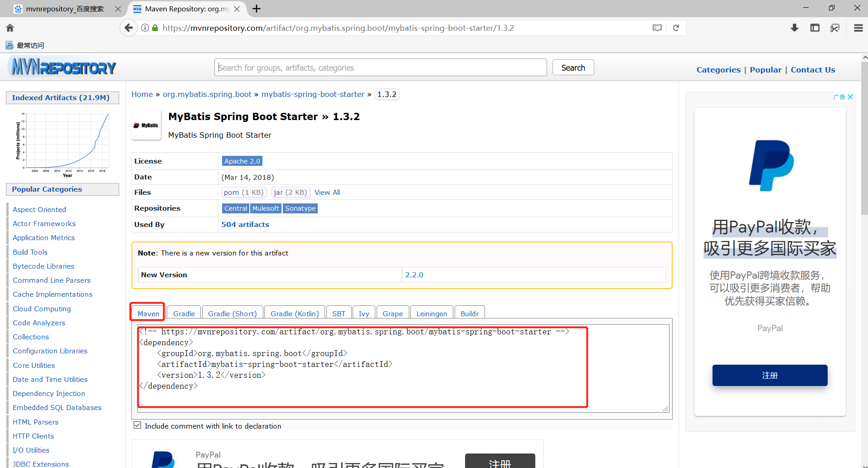Viewport: 868px width, 468px height.
Task: Open the browser hamburger menu
Action: click(858, 28)
